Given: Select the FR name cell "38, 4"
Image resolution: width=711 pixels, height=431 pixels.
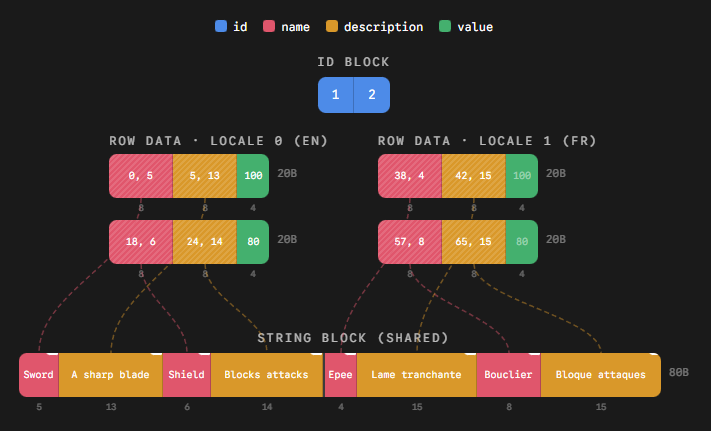Looking at the screenshot, I should [x=410, y=176].
